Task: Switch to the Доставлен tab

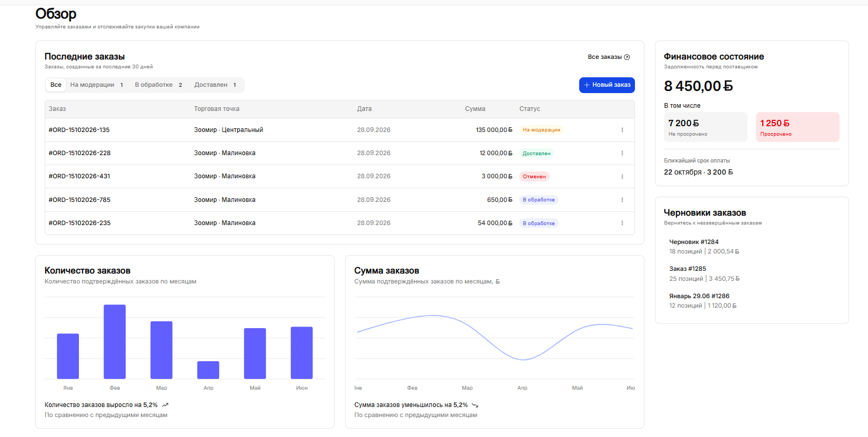Action: pos(216,85)
